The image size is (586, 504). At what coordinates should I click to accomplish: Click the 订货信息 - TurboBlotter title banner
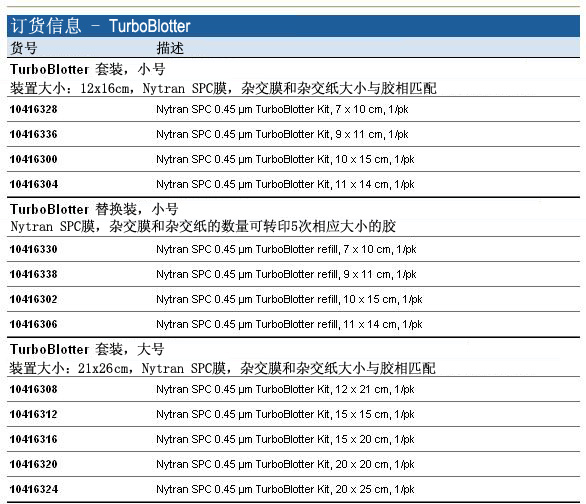pos(293,26)
